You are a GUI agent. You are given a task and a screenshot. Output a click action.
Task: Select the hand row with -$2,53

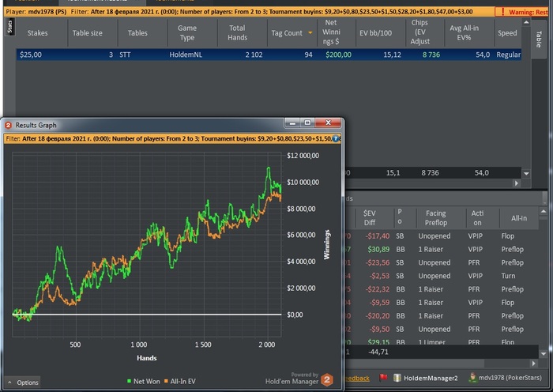(442, 276)
